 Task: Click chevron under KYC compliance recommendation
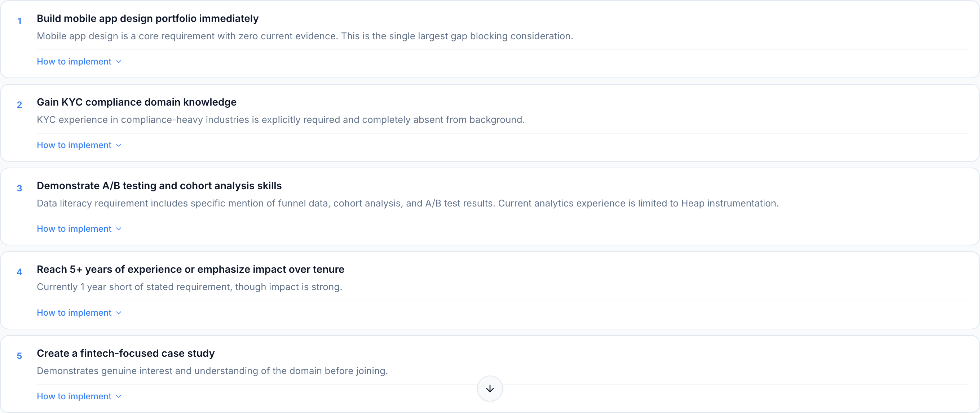coord(119,145)
